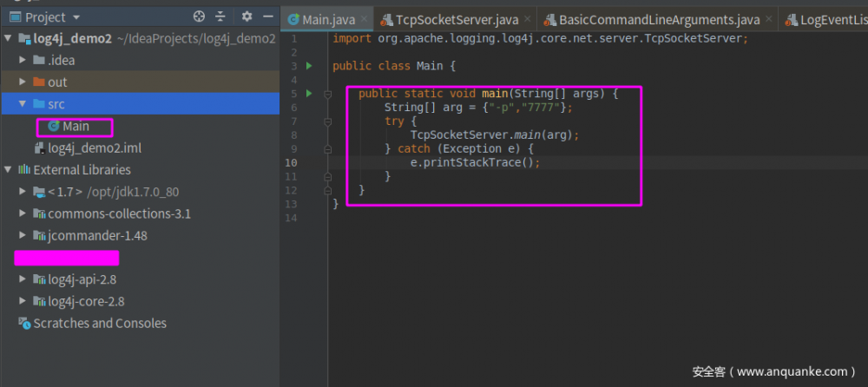
Task: Click line number 10 in gutter
Action: 291,163
